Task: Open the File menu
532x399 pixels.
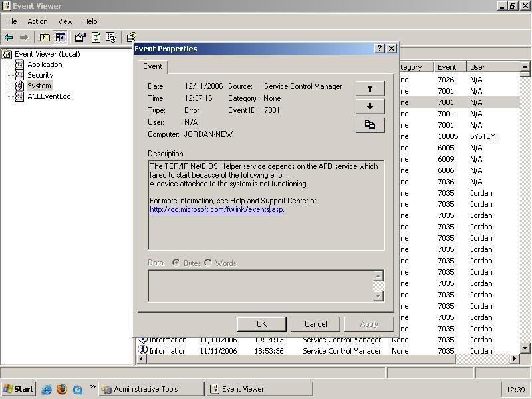Action: click(x=11, y=21)
